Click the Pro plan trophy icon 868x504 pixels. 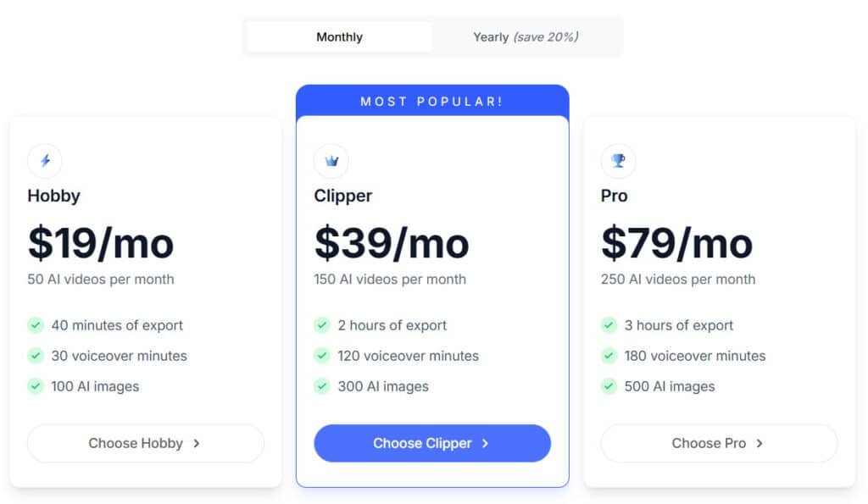point(618,161)
